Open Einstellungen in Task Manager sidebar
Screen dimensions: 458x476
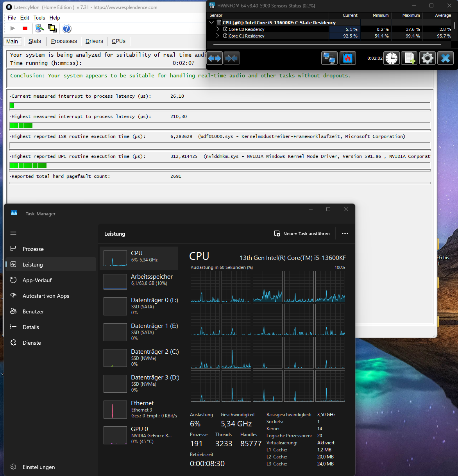38,467
